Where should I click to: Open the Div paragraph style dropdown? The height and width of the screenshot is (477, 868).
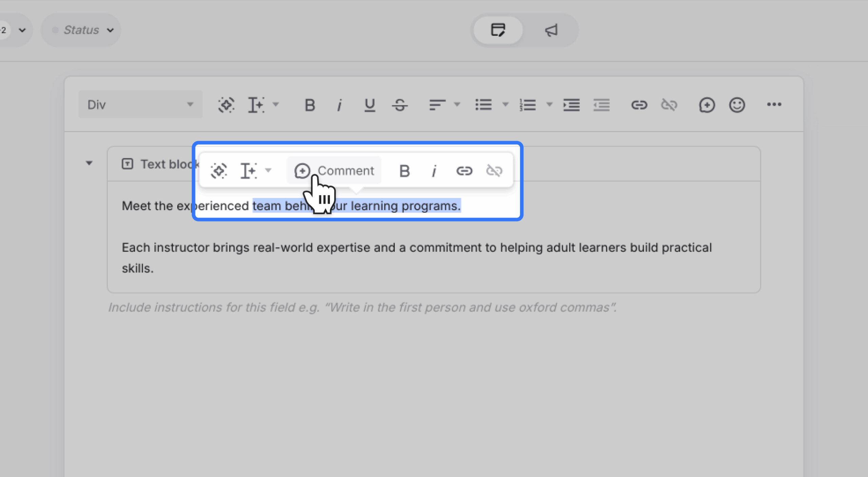(141, 104)
